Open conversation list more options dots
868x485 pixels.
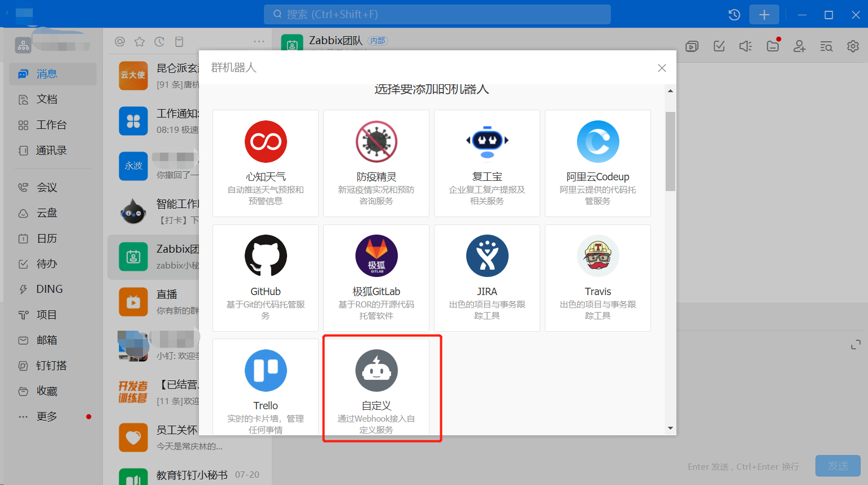click(259, 41)
